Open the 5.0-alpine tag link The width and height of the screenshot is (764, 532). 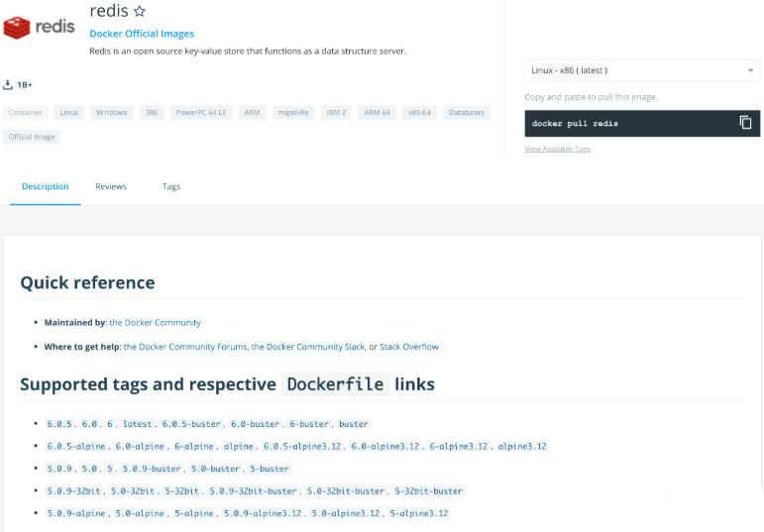pos(141,513)
